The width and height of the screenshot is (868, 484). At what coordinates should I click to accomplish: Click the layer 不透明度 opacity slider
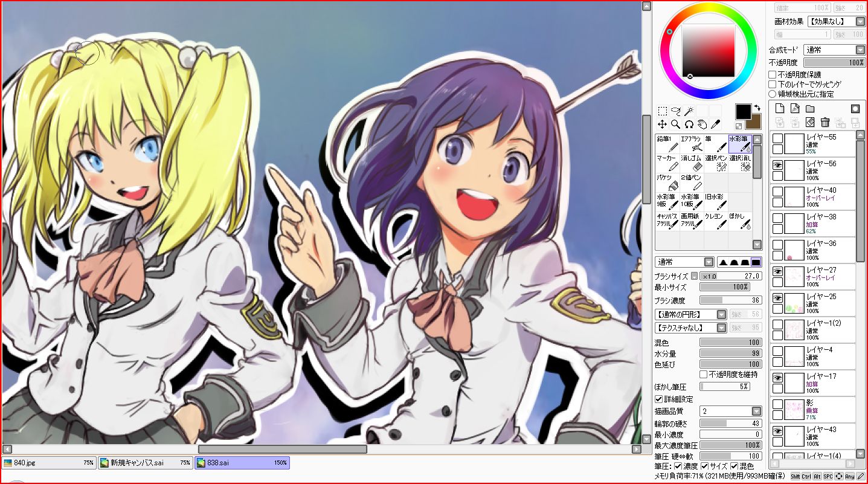click(834, 62)
